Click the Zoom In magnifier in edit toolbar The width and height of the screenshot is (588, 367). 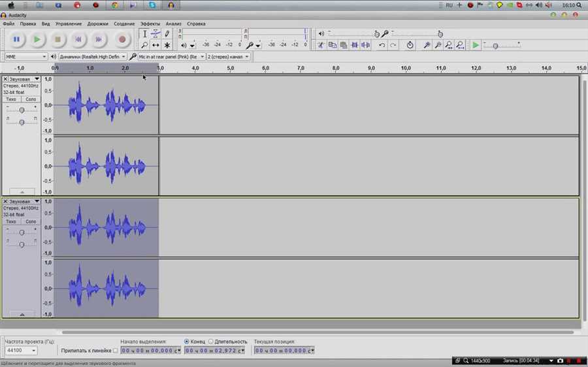click(427, 45)
